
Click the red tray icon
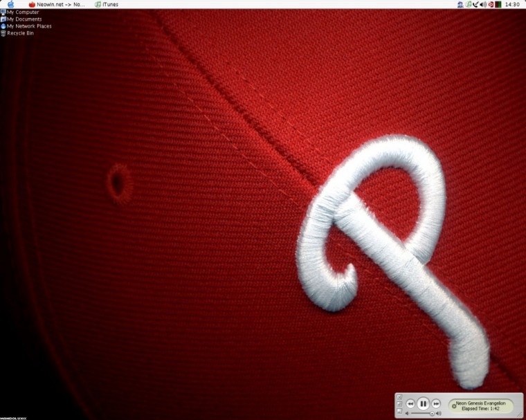[491, 4]
